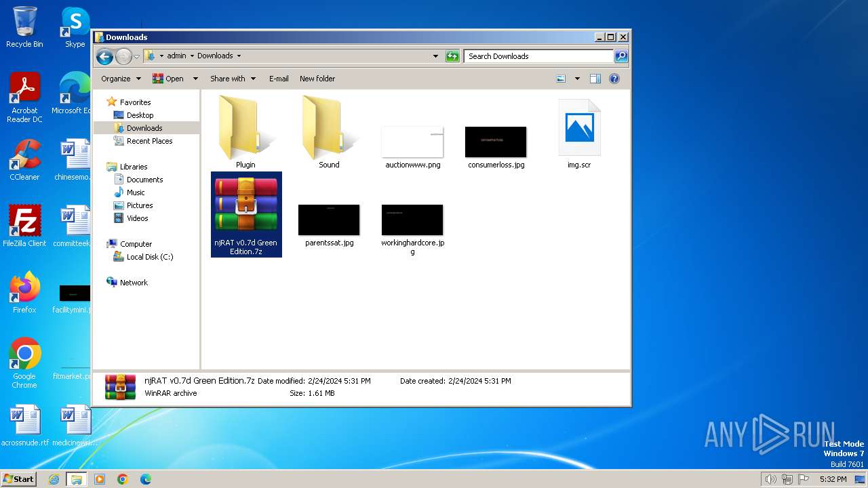
Task: Expand the address bar history dropdown
Action: [x=435, y=56]
